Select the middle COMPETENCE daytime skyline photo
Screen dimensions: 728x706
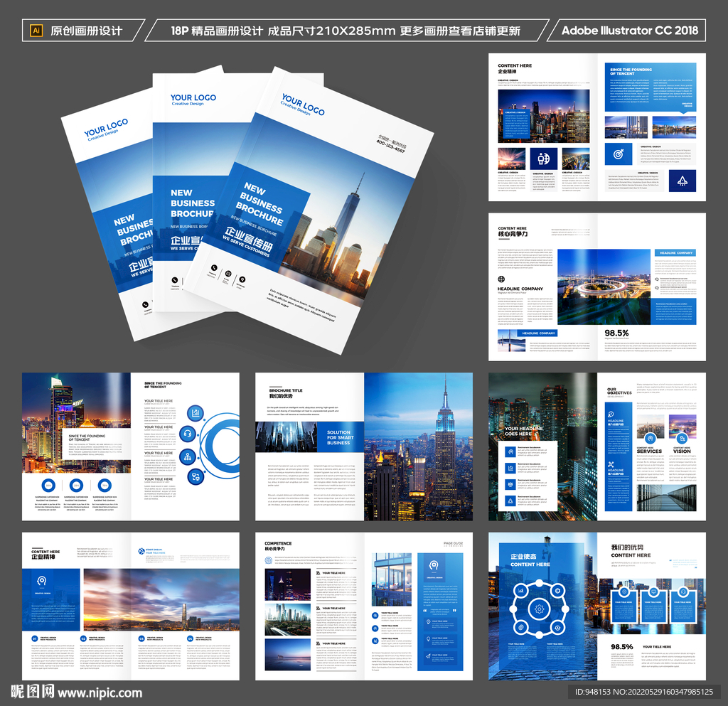pos(287,619)
